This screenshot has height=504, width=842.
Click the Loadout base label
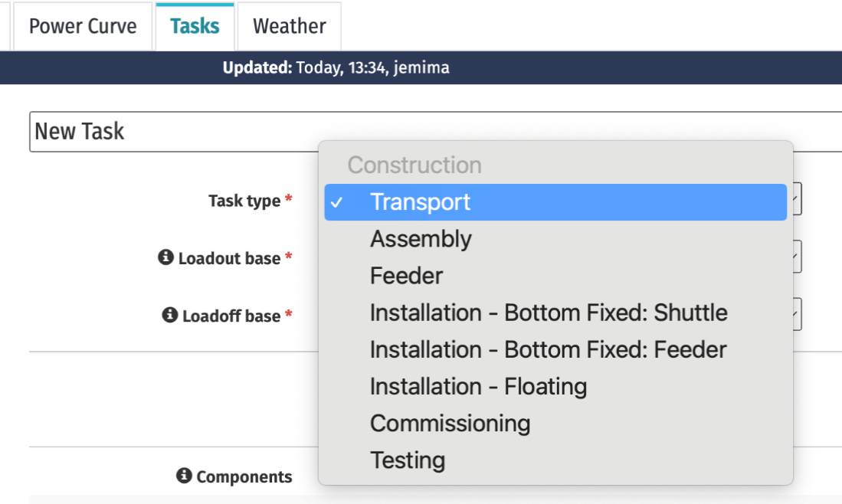[229, 258]
